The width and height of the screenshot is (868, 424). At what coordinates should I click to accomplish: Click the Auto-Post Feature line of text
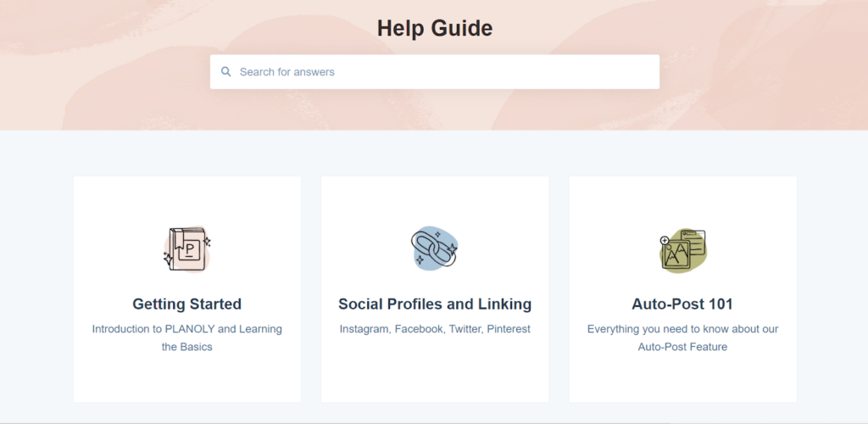[682, 348]
